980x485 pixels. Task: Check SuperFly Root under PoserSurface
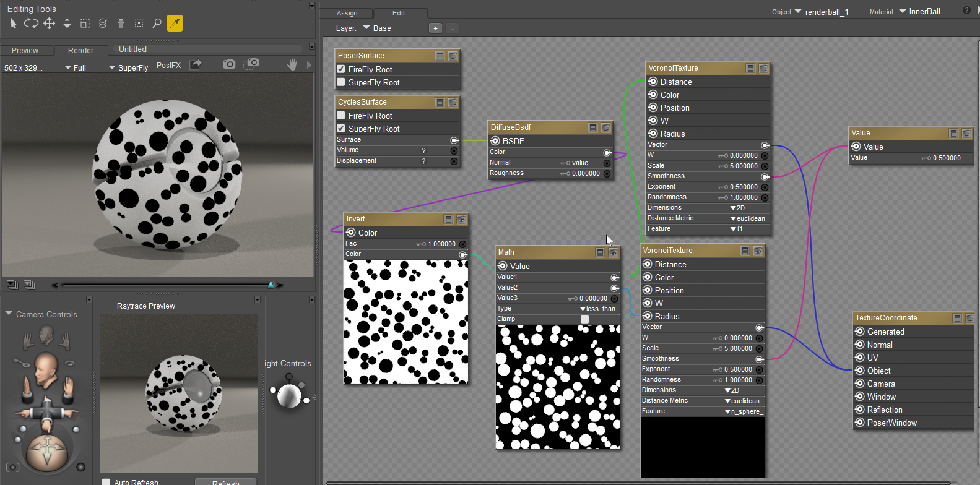[341, 82]
